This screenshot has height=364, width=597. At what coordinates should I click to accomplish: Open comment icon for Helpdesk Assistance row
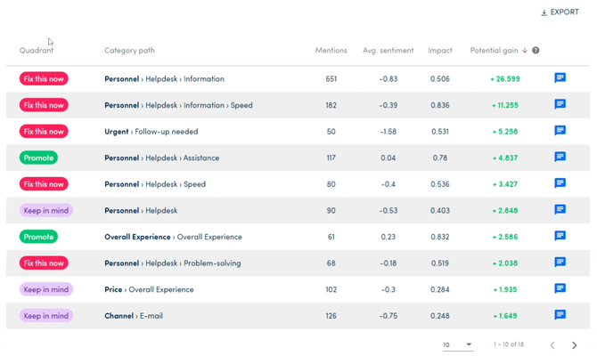[x=560, y=158]
